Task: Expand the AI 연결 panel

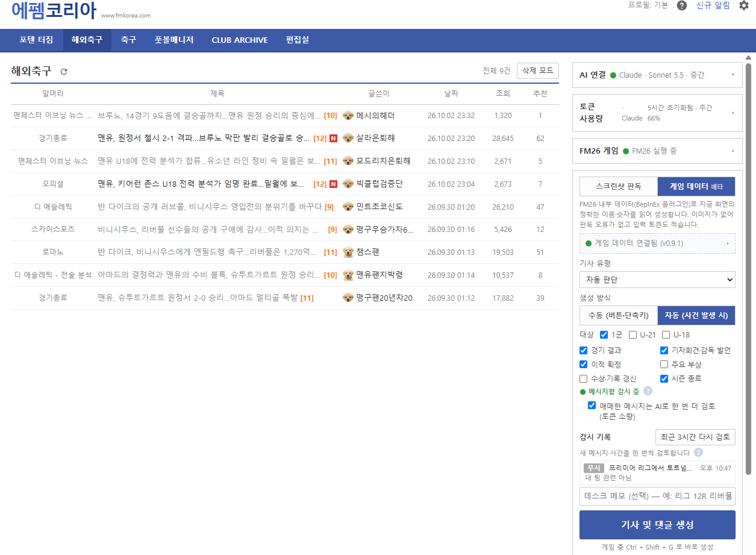Action: (x=657, y=75)
